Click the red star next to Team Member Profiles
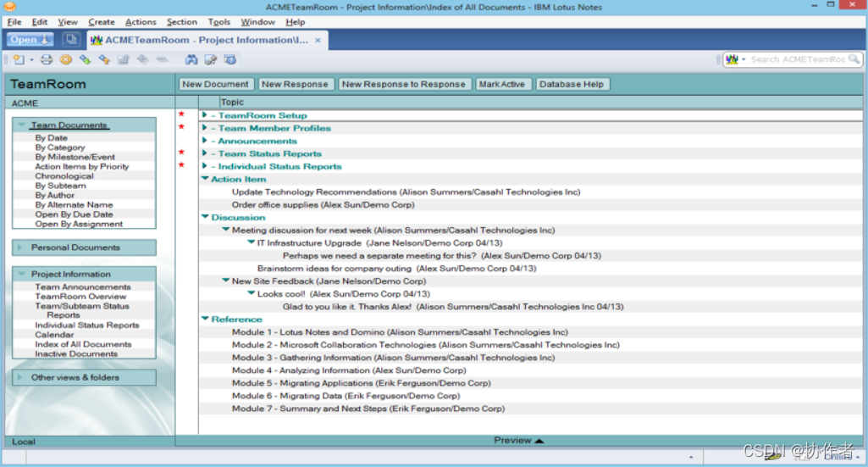Viewport: 868px width, 467px height. [181, 127]
